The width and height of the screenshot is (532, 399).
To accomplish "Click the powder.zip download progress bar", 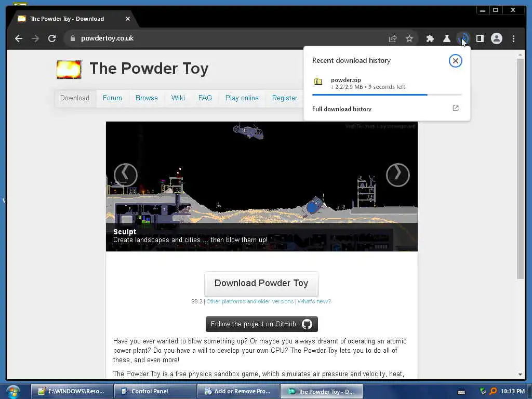I will tap(387, 95).
